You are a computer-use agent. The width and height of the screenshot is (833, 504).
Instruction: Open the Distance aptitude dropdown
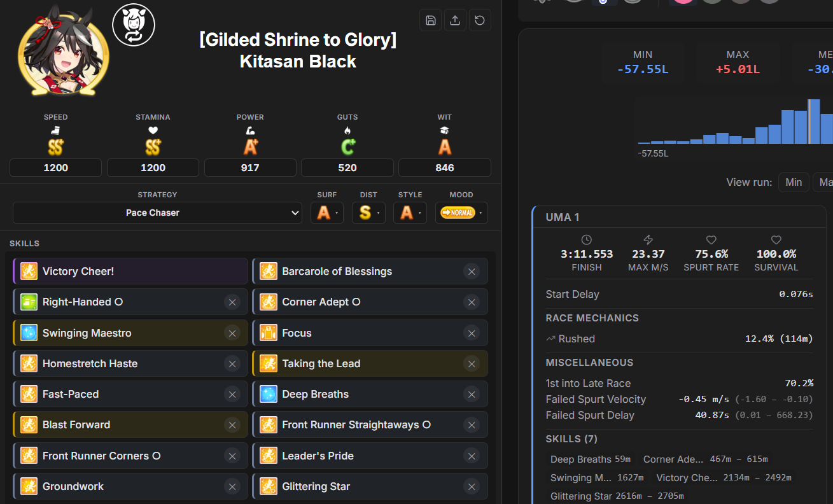pyautogui.click(x=368, y=213)
